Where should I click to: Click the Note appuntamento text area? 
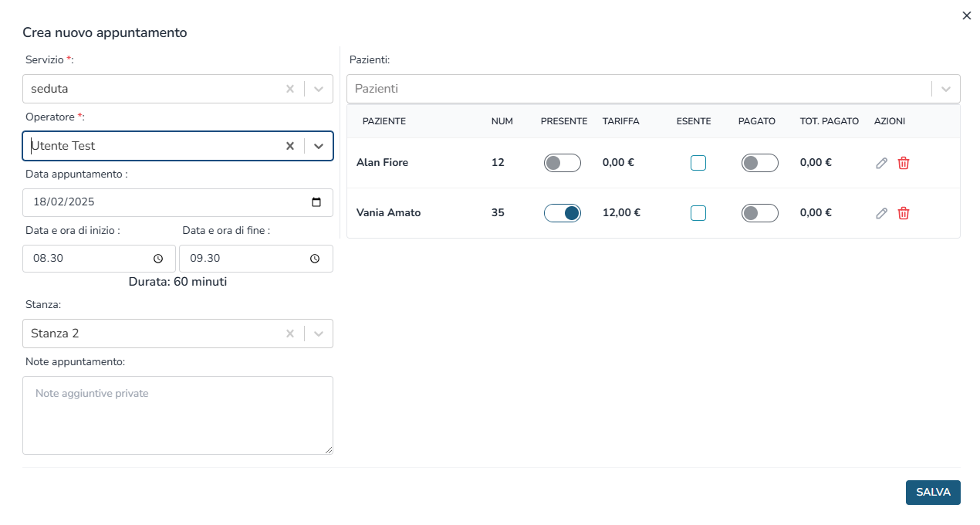pos(177,415)
